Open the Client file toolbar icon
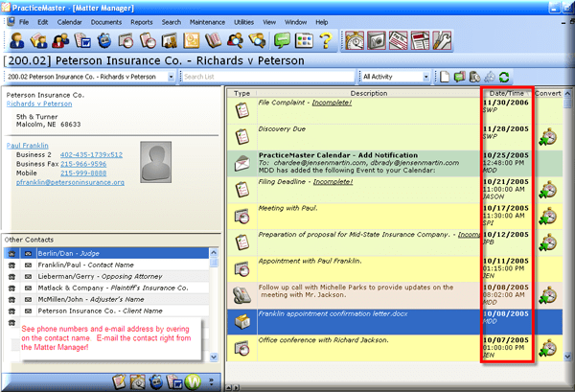Image resolution: width=575 pixels, height=392 pixels. (x=17, y=40)
